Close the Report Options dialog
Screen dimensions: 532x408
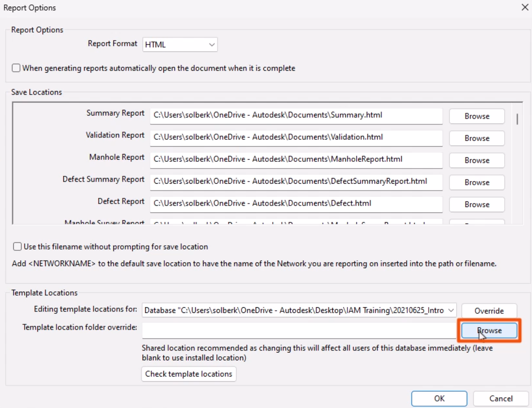tap(525, 7)
